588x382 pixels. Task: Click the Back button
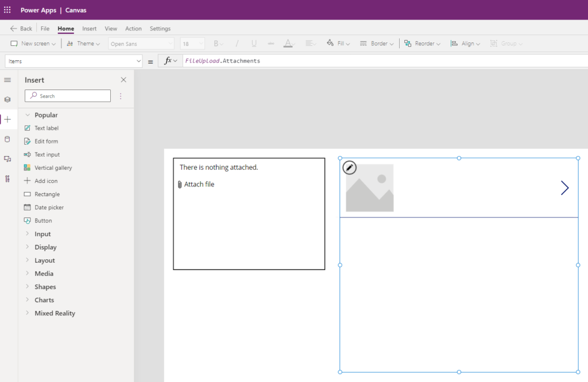(21, 28)
